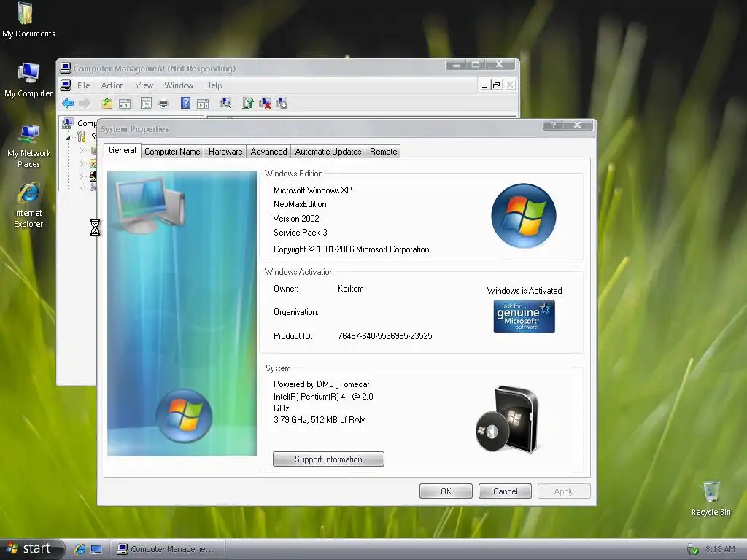Image resolution: width=747 pixels, height=560 pixels.
Task: Open My Documents desktop icon
Action: point(28,20)
